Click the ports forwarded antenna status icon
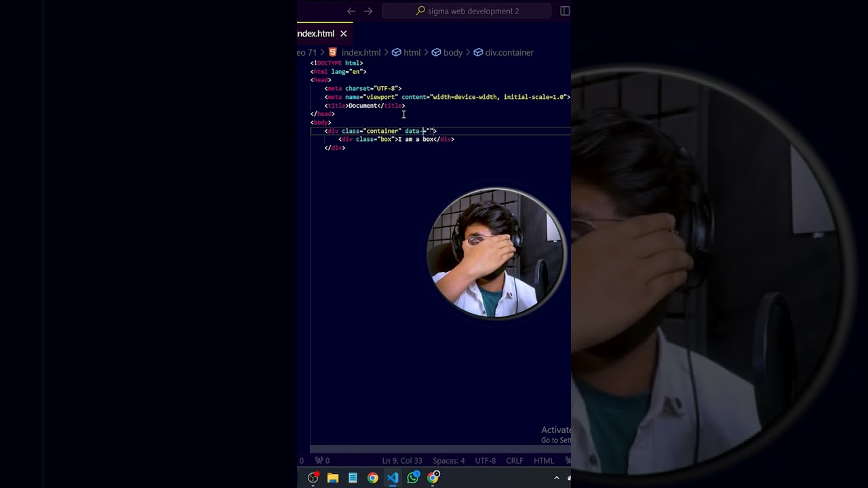Screen dimensions: 868x488 click(x=322, y=460)
